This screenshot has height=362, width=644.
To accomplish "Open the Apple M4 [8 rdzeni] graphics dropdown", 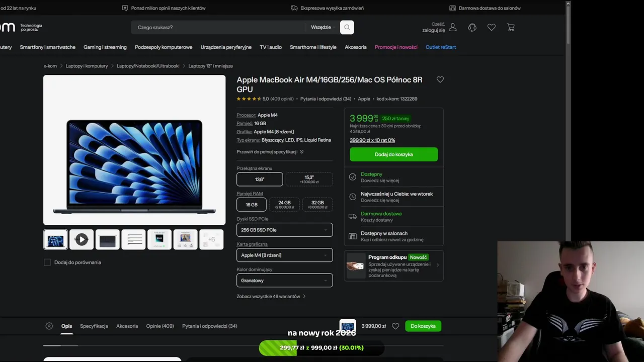I will pos(285,255).
